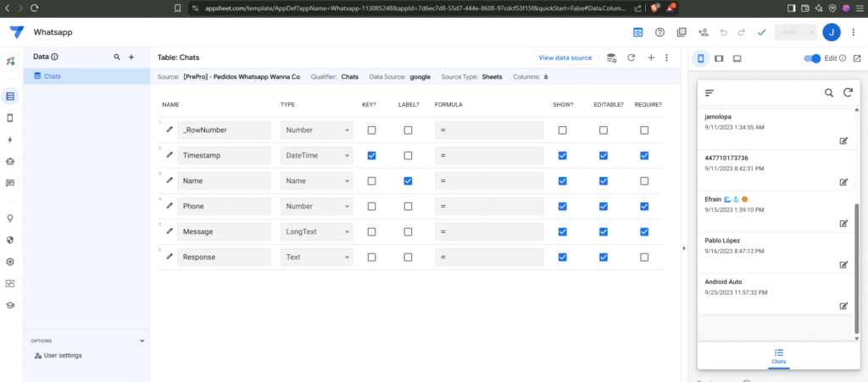Open the Chats tab in preview bottom bar

(x=778, y=357)
